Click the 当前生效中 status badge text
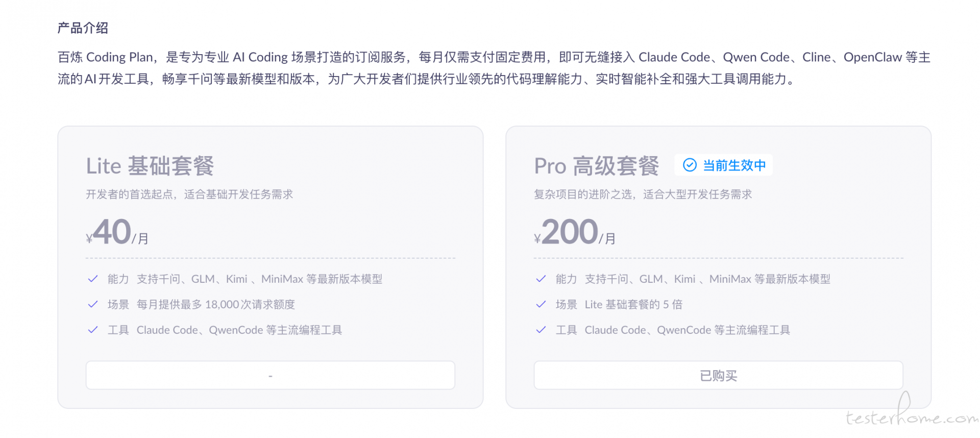 point(734,165)
